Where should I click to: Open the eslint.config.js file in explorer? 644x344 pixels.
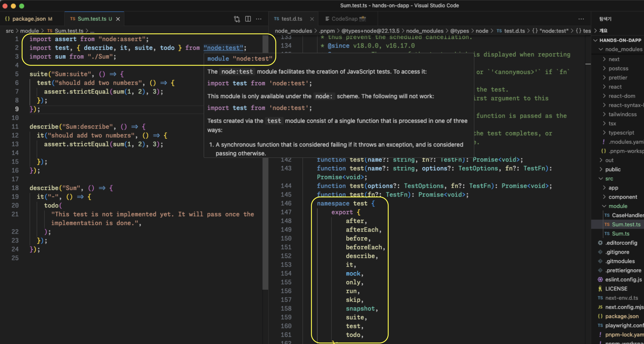(x=623, y=280)
